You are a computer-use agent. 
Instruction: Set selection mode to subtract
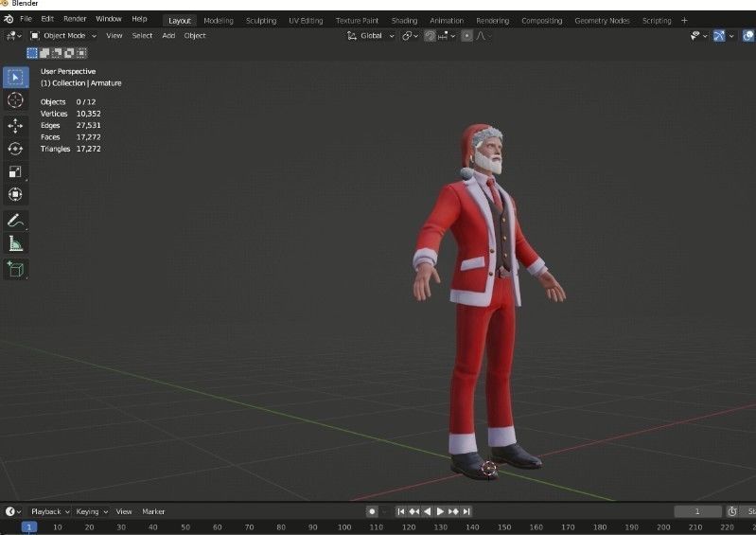(x=57, y=53)
